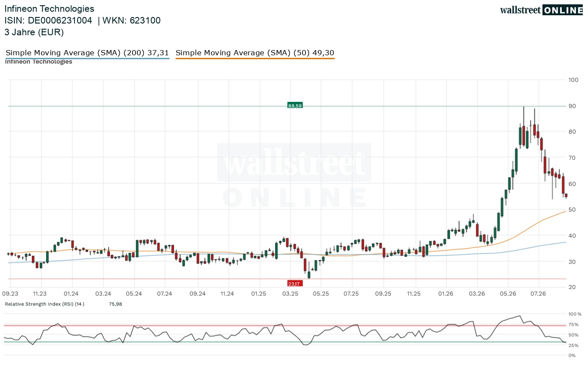The width and height of the screenshot is (588, 367).
Task: Click the 07.26 date label
Action: coord(538,294)
